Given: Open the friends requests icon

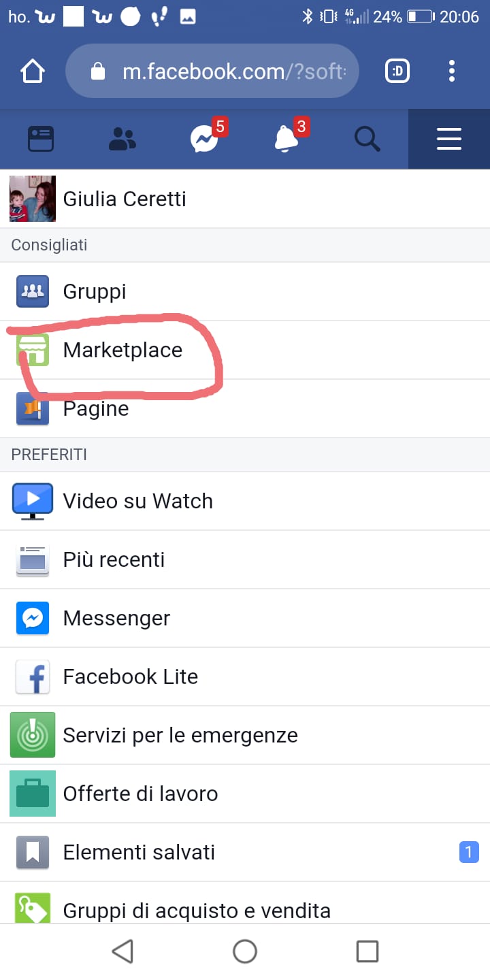Looking at the screenshot, I should pos(122,139).
